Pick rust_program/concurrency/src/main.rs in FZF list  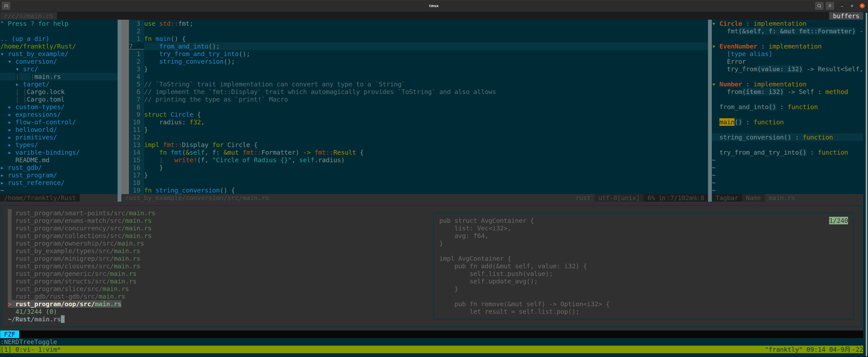click(84, 228)
